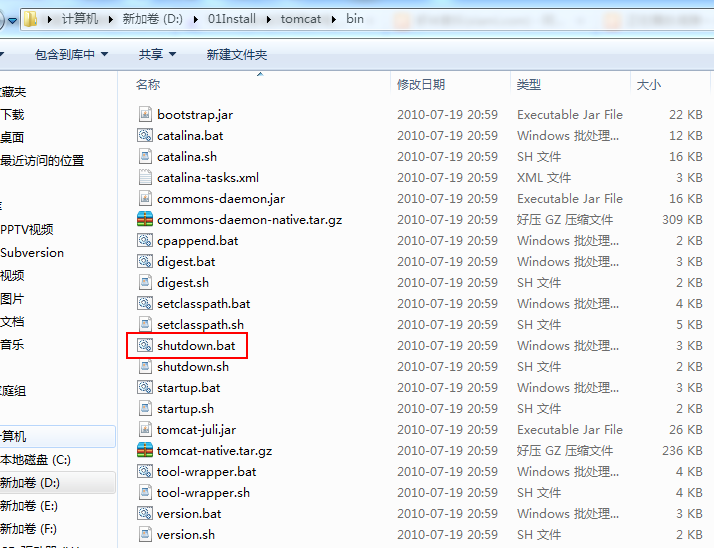
Task: Open the 共享 dropdown menu
Action: (157, 55)
